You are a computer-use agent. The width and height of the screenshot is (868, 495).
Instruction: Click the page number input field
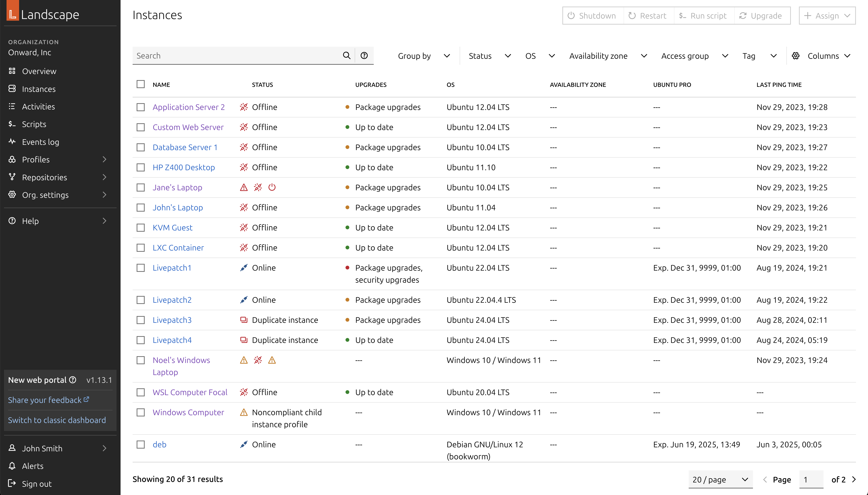pyautogui.click(x=811, y=479)
